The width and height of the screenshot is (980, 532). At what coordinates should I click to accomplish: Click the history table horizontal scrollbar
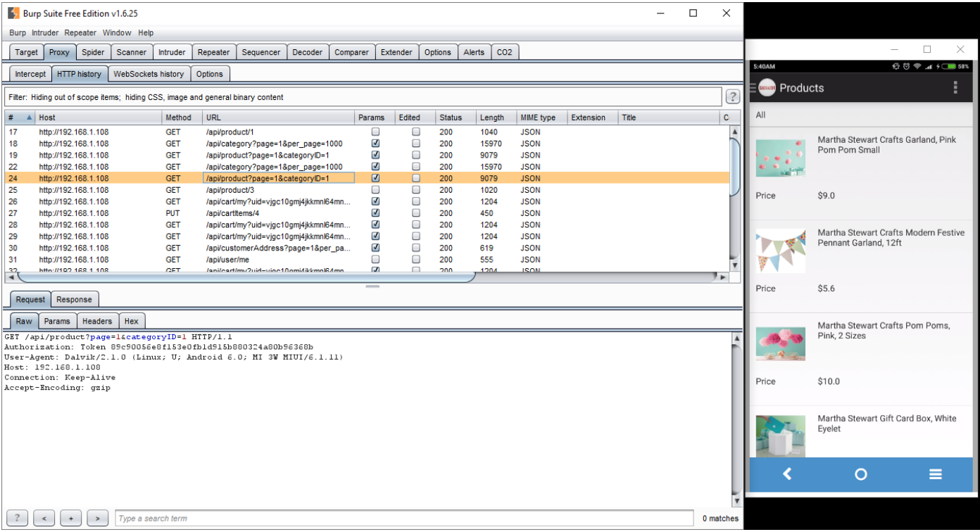(246, 277)
